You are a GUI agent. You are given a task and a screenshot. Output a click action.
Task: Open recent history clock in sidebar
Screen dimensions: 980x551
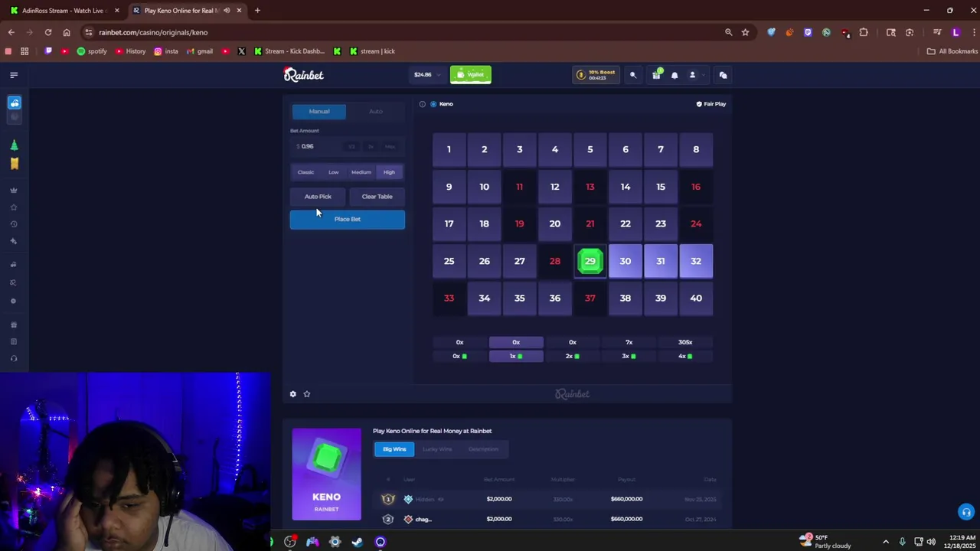tap(14, 224)
